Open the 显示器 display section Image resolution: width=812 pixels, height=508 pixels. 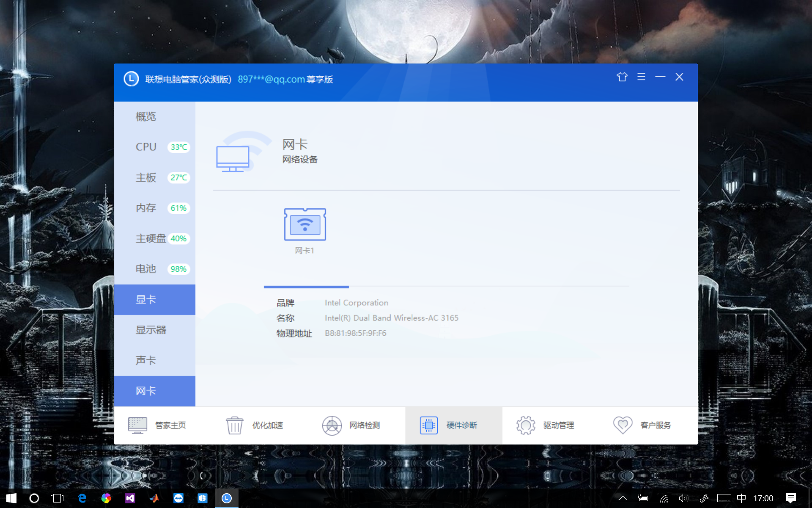[155, 330]
